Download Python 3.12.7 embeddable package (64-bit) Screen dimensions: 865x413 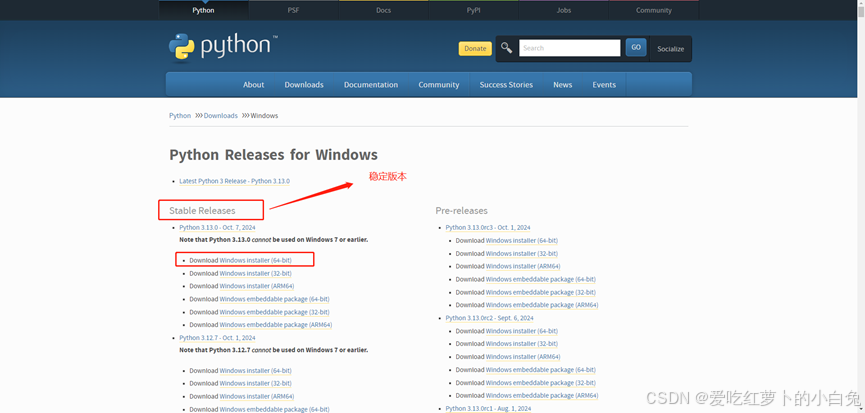[274, 409]
